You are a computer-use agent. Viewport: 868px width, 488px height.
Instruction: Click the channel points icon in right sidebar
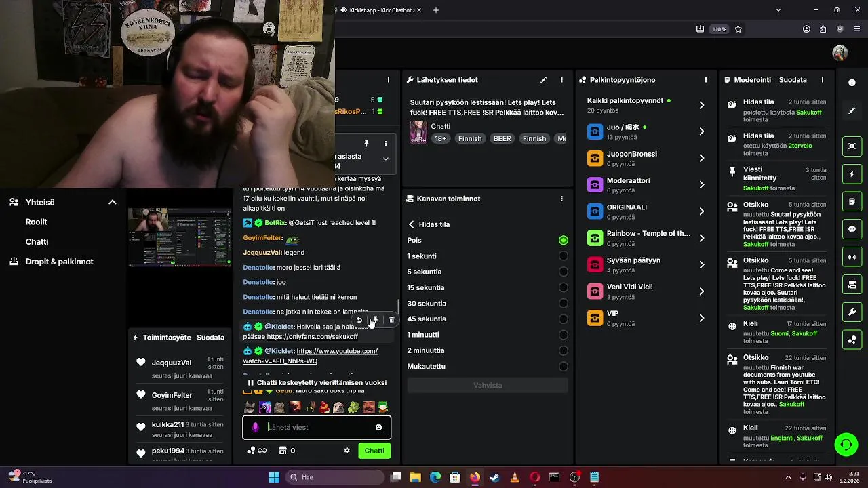tap(852, 340)
